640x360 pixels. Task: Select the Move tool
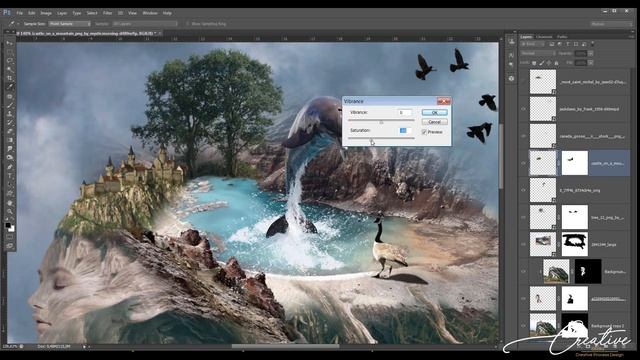(9, 43)
